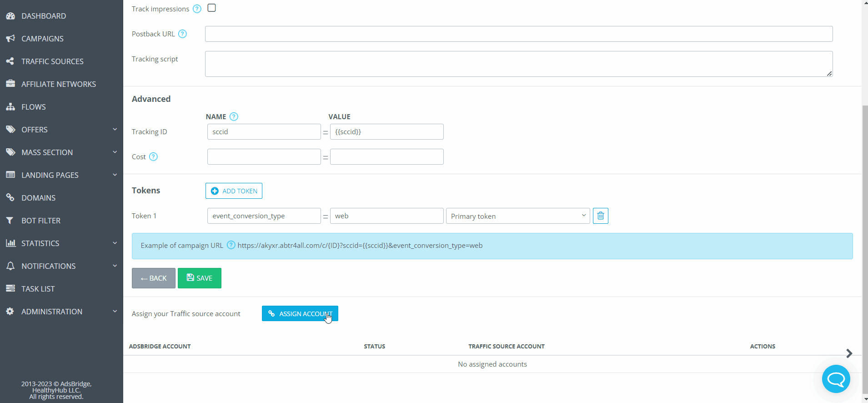Click the Domains link icon
The height and width of the screenshot is (403, 868).
coord(10,198)
